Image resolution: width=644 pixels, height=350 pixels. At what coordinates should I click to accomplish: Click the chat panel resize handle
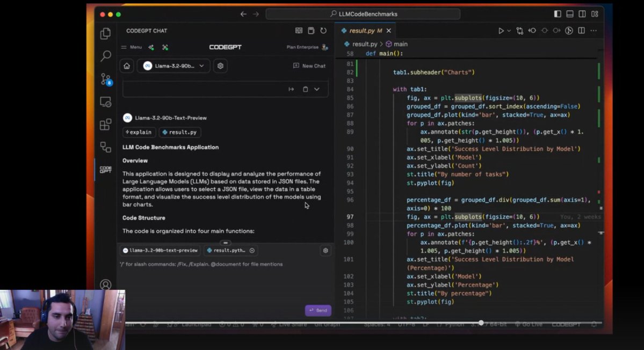click(226, 243)
